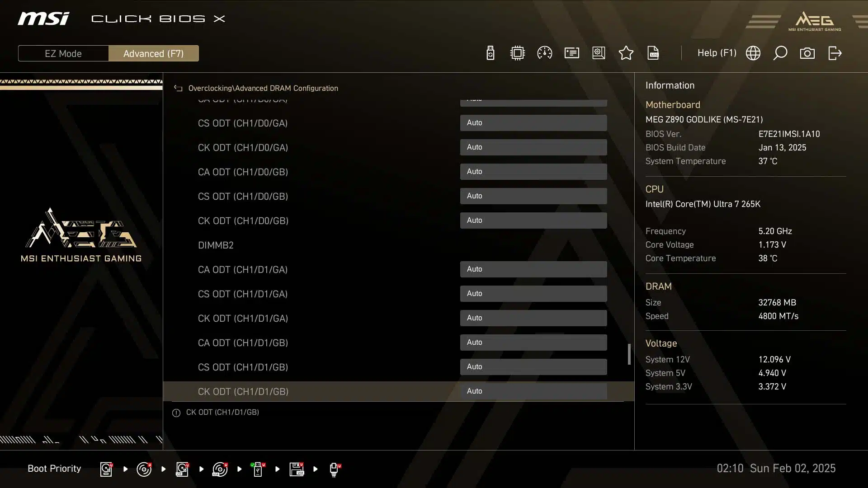Click the DIMMB2 section heading
Image resolution: width=868 pixels, height=488 pixels.
coord(216,245)
